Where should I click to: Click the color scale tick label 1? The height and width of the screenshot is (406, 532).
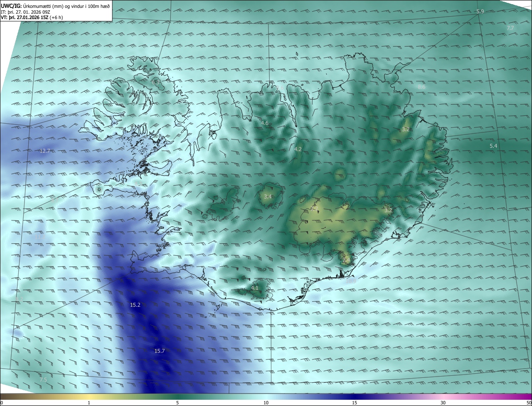[x=89, y=403]
